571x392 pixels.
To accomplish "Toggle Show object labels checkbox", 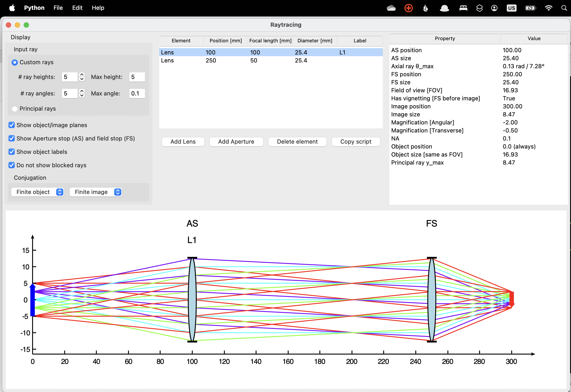I will click(x=12, y=152).
